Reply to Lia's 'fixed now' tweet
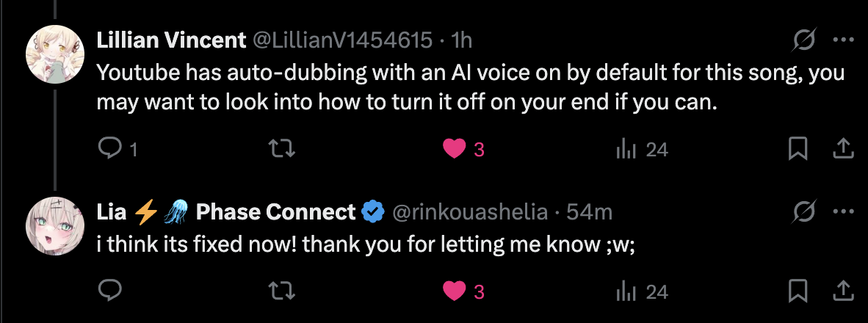Viewport: 868px width, 323px height. 109,291
